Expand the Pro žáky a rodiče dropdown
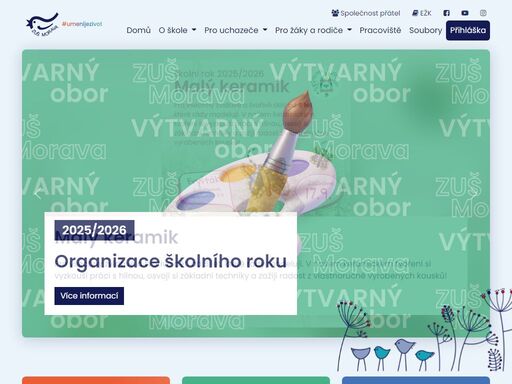Image resolution: width=512 pixels, height=384 pixels. click(313, 30)
